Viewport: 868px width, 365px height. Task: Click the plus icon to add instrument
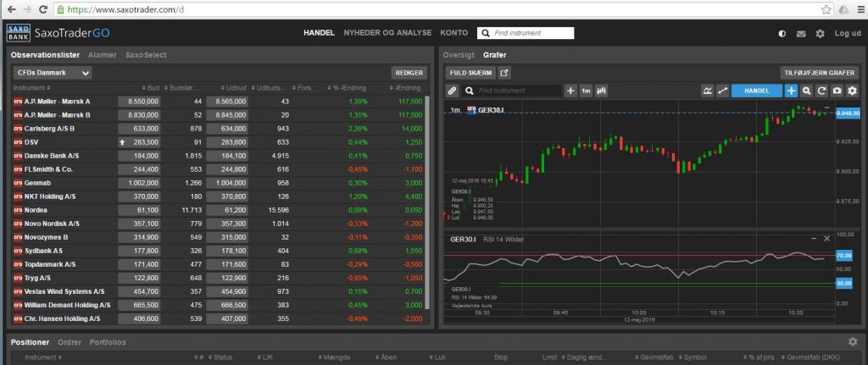[x=570, y=91]
